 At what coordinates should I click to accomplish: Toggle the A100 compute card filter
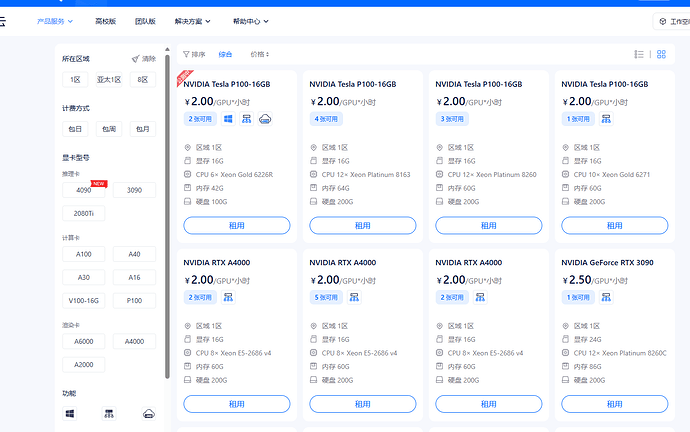(84, 254)
